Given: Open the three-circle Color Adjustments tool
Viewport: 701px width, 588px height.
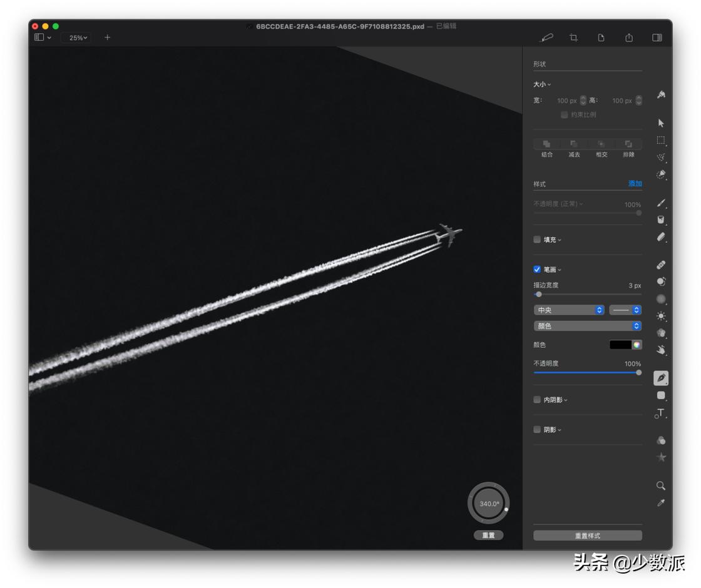Looking at the screenshot, I should [661, 440].
